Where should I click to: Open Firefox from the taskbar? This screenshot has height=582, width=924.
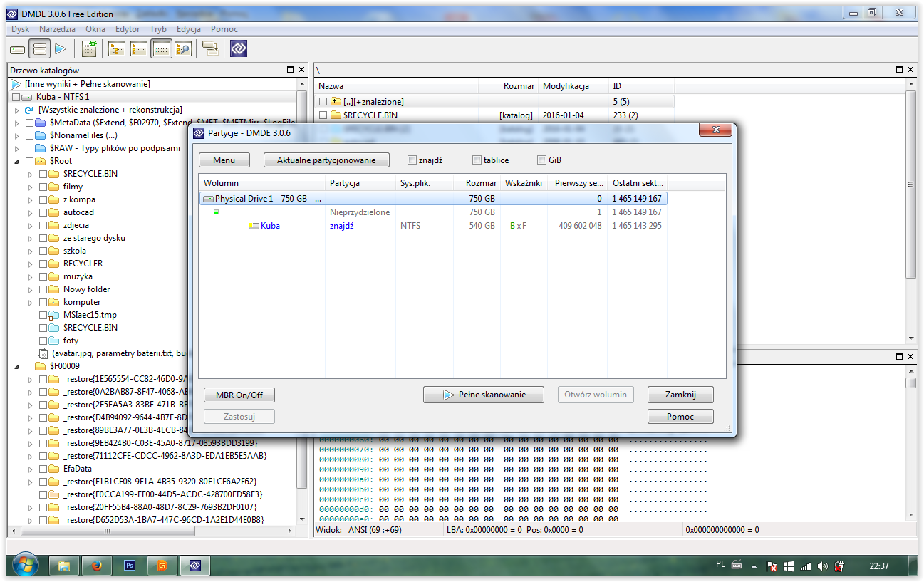[97, 566]
